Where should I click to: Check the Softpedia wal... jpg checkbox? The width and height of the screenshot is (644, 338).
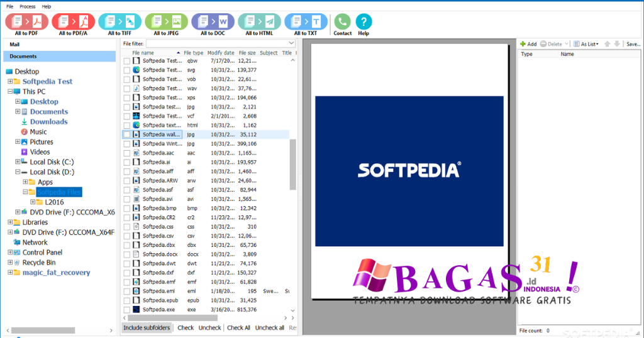(x=127, y=134)
